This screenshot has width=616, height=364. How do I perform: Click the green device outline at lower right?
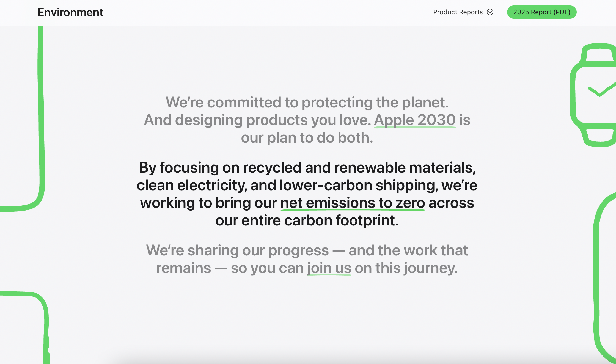click(596, 275)
